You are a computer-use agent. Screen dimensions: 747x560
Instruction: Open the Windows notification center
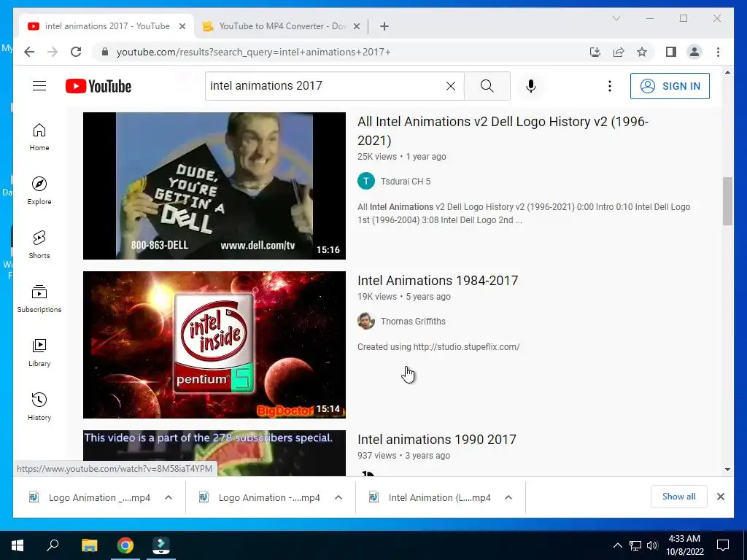[723, 545]
